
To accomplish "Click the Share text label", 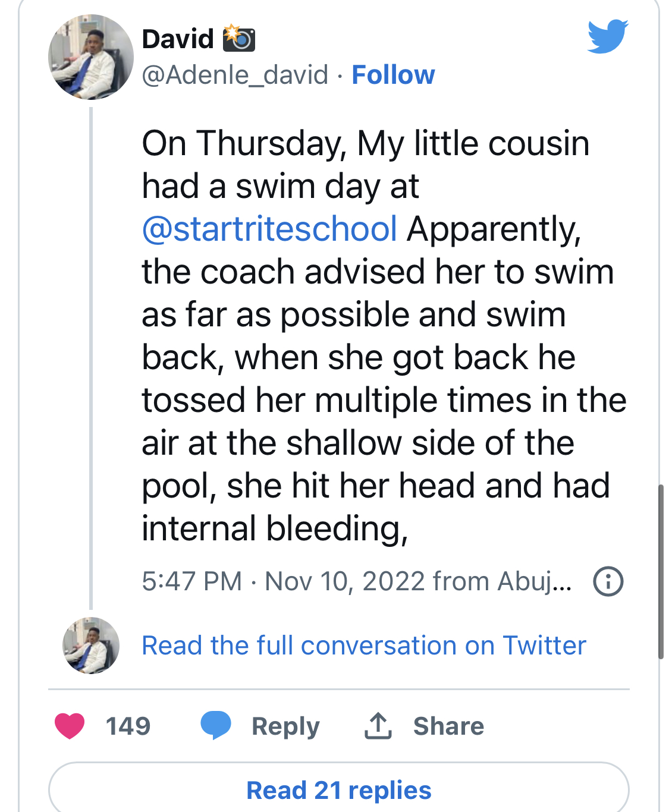I will 448,726.
